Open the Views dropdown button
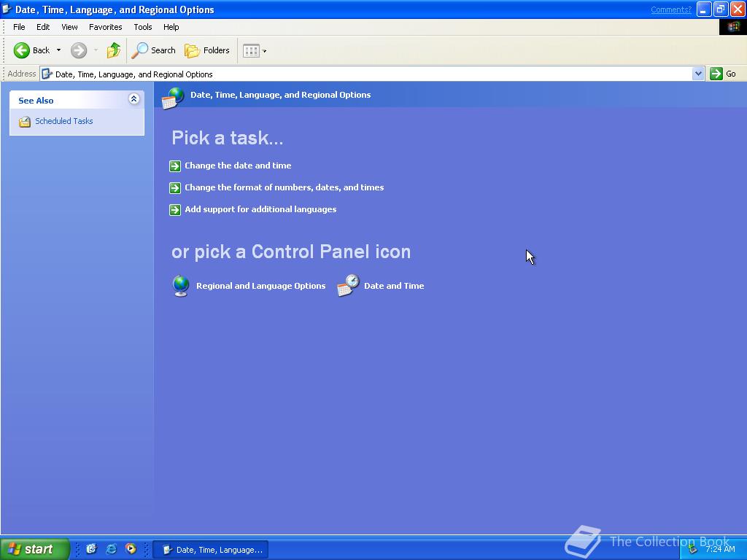 click(255, 50)
